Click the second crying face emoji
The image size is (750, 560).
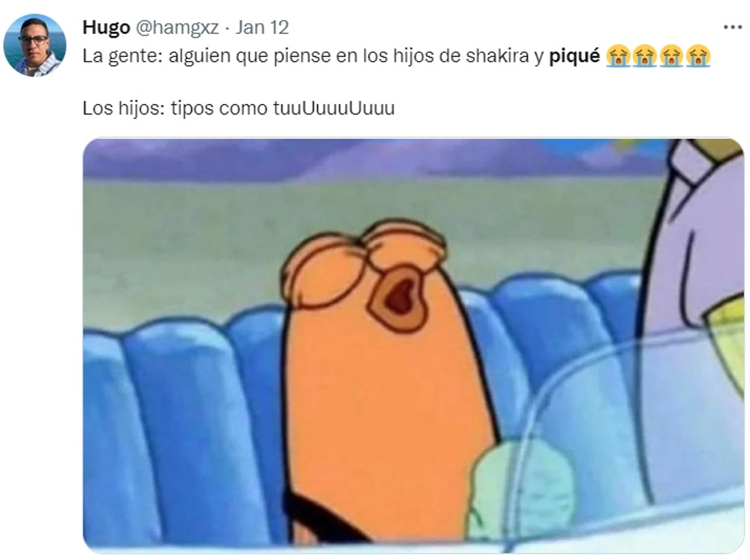click(644, 56)
